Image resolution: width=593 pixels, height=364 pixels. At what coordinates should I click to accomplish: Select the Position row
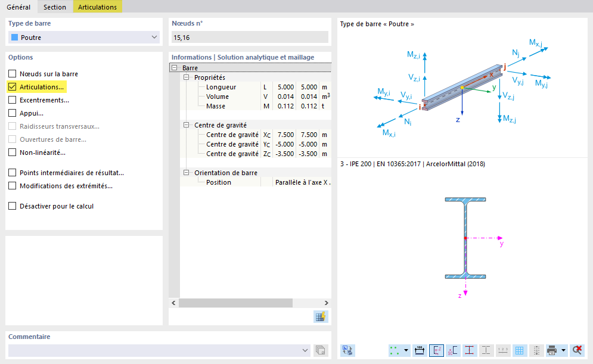(x=256, y=182)
